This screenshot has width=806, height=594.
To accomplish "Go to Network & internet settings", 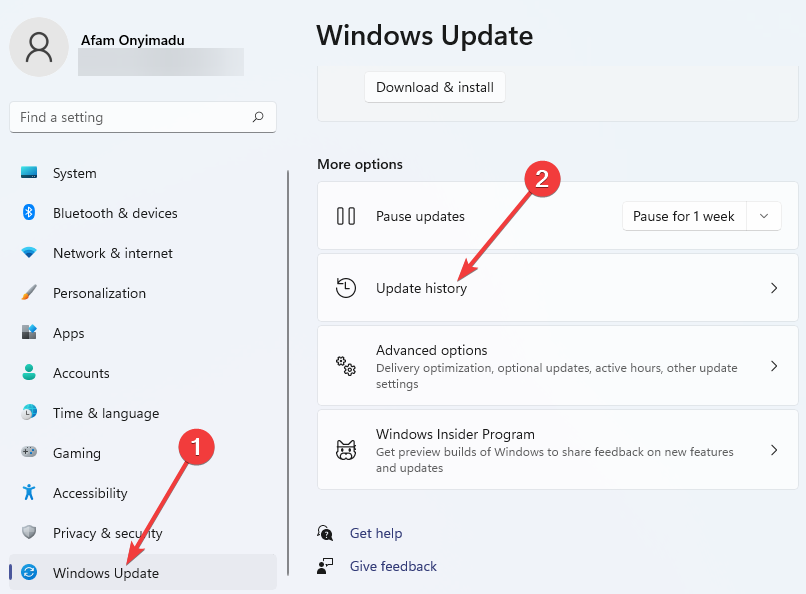I will [143, 253].
